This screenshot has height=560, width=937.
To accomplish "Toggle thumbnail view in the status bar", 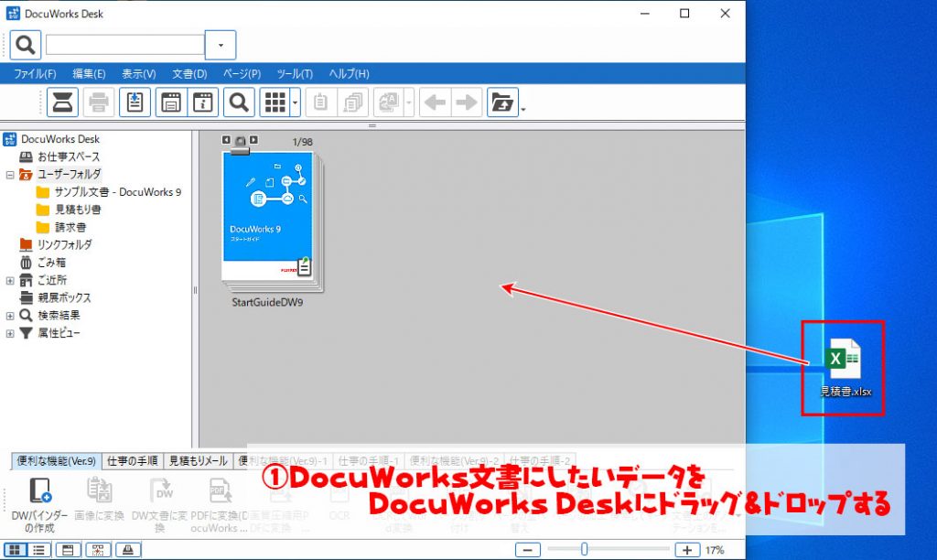I will point(16,550).
